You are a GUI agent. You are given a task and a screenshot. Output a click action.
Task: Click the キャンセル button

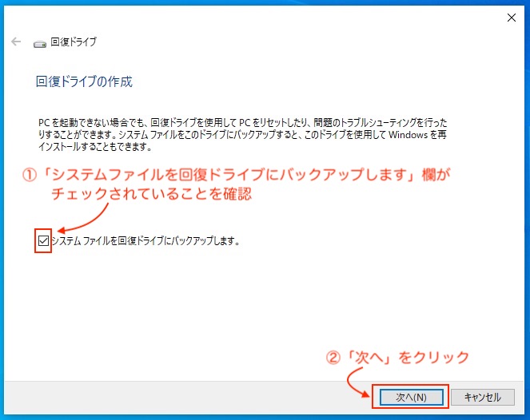click(483, 397)
